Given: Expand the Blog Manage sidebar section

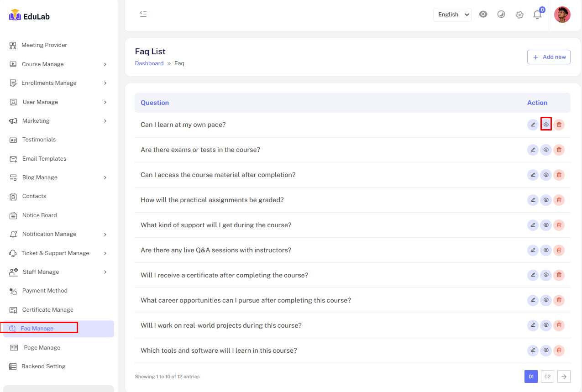Looking at the screenshot, I should click(58, 178).
